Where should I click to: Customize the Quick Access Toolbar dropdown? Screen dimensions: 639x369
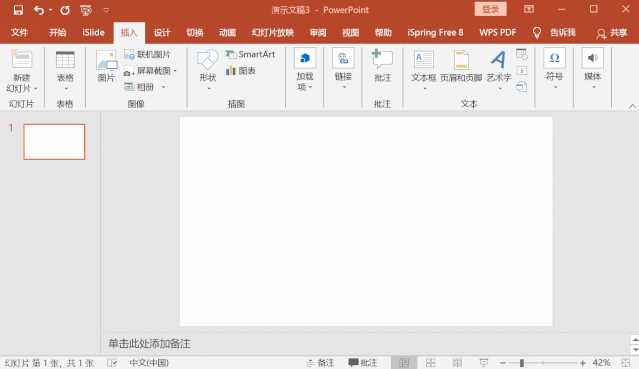tap(106, 10)
